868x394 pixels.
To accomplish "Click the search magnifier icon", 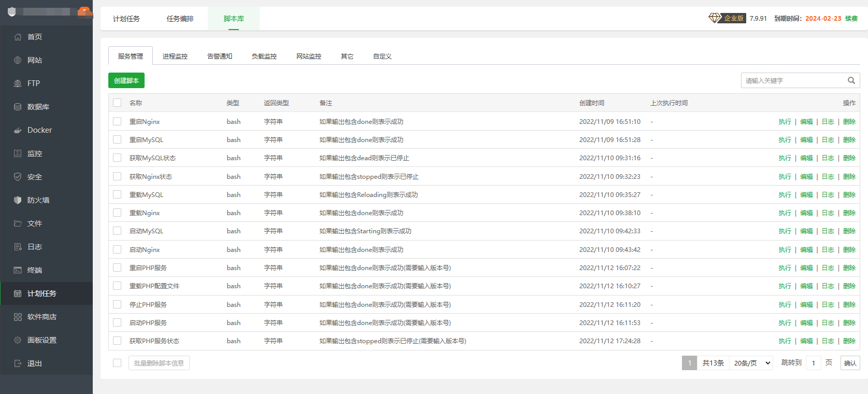I will pyautogui.click(x=851, y=80).
